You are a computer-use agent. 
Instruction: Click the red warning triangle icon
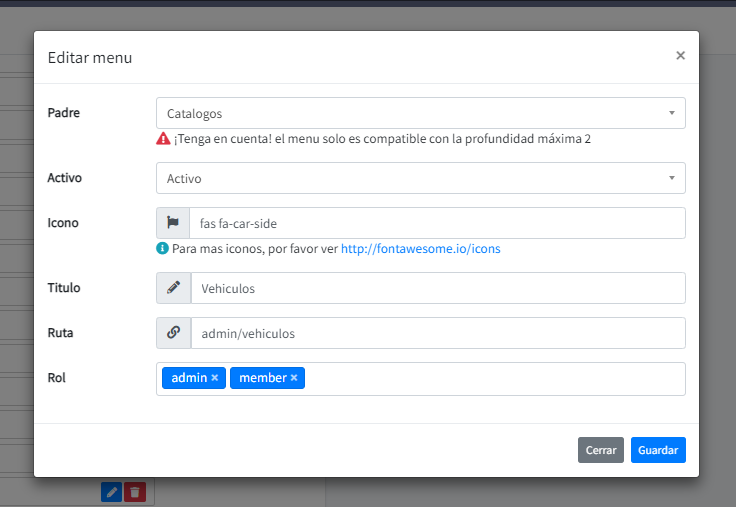163,139
